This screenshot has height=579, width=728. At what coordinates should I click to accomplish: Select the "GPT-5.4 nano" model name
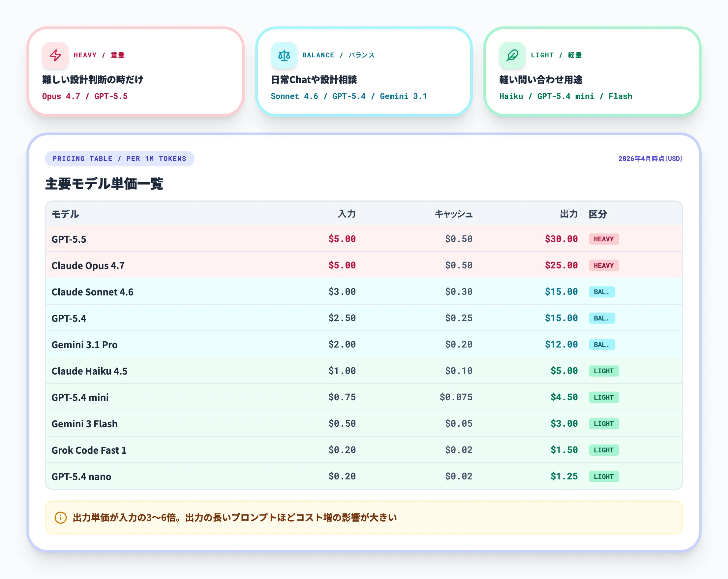click(81, 476)
